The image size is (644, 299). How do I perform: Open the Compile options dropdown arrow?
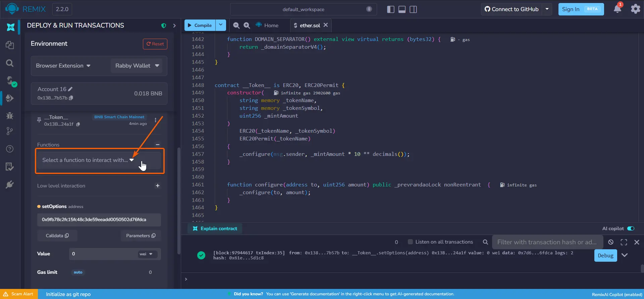tap(221, 25)
